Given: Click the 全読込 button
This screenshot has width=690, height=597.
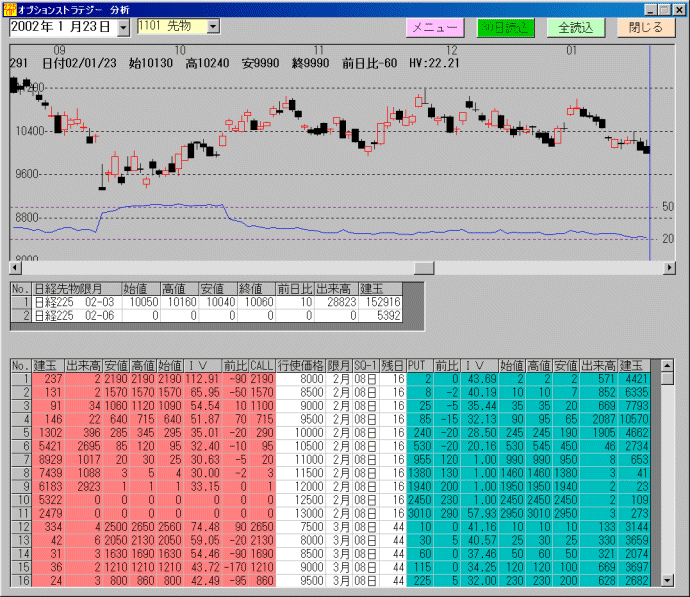Looking at the screenshot, I should click(x=575, y=28).
